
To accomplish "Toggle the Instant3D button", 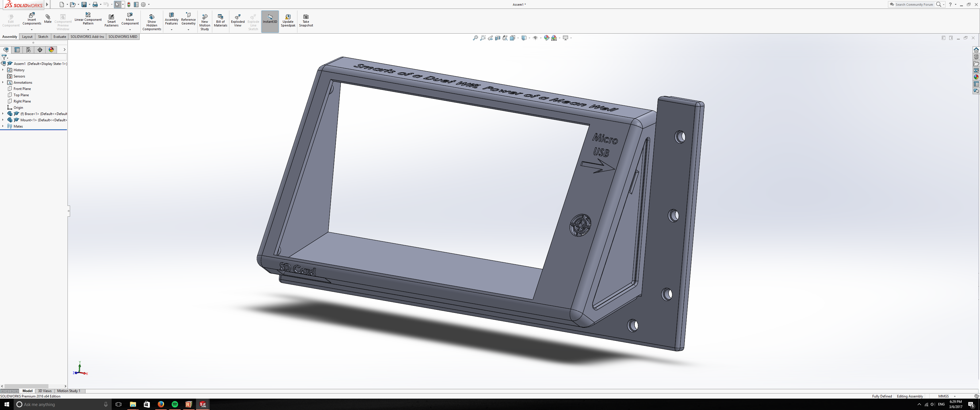I will click(x=270, y=21).
